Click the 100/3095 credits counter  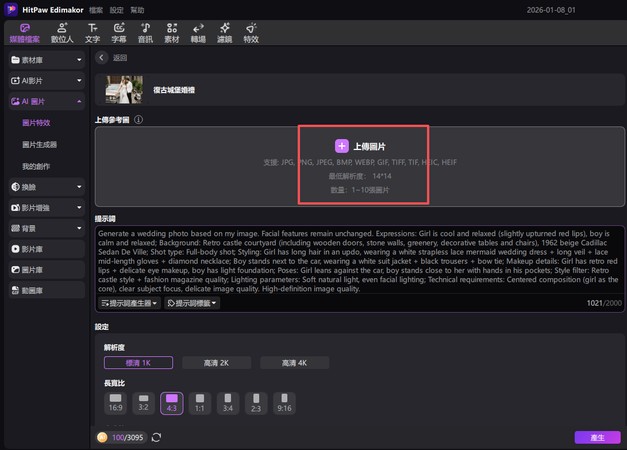tap(128, 437)
